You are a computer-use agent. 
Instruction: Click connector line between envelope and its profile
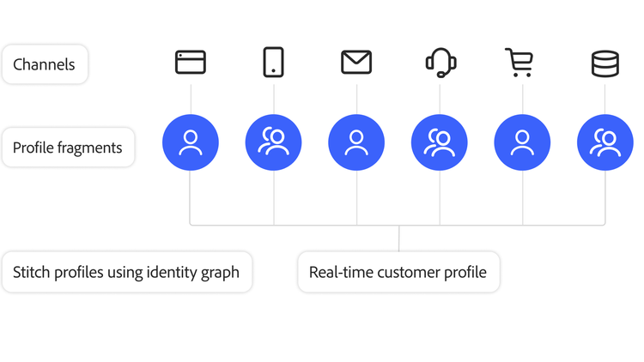[x=356, y=97]
